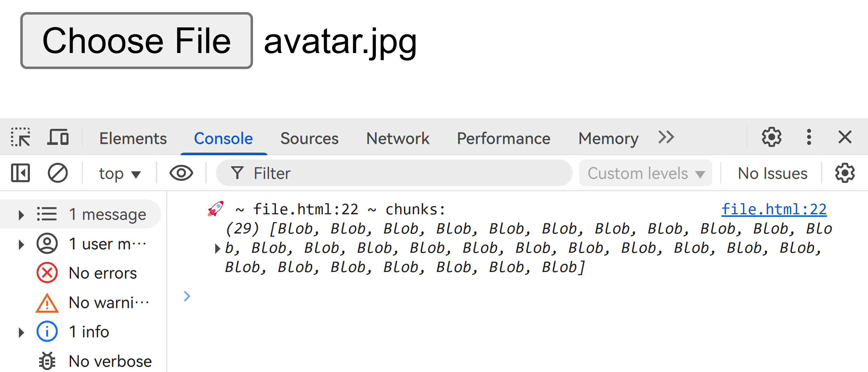
Task: Open the file.html:22 source link
Action: point(774,209)
